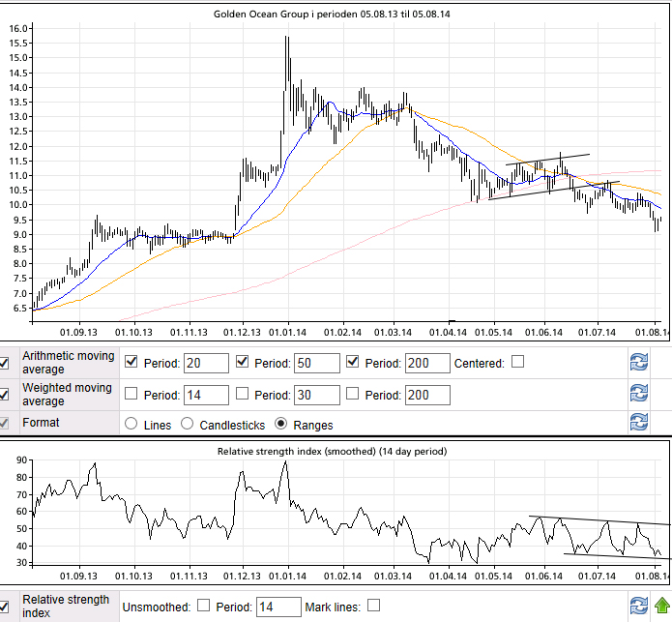Choose the Ranges format radio button
Screen dimensions: 672x622
[x=281, y=423]
